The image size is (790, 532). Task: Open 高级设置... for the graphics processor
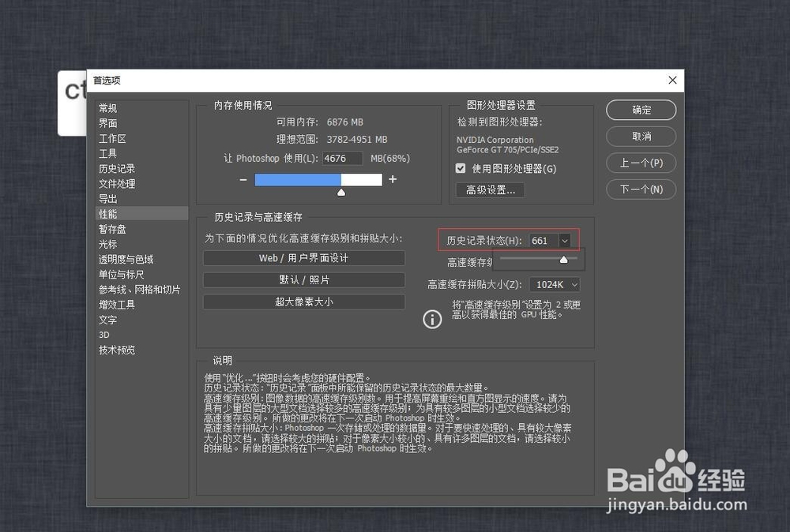(x=491, y=189)
